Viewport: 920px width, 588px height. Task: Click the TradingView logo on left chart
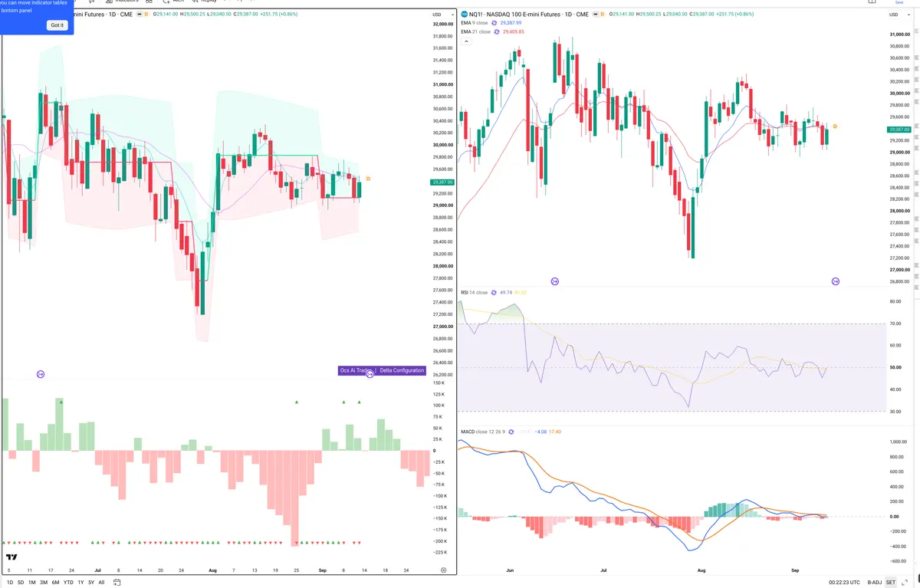(11, 557)
